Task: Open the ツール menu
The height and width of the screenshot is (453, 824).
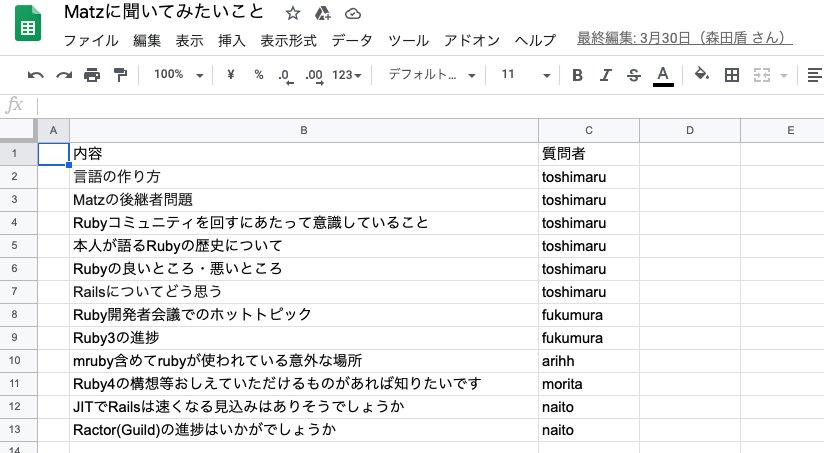Action: tap(408, 40)
